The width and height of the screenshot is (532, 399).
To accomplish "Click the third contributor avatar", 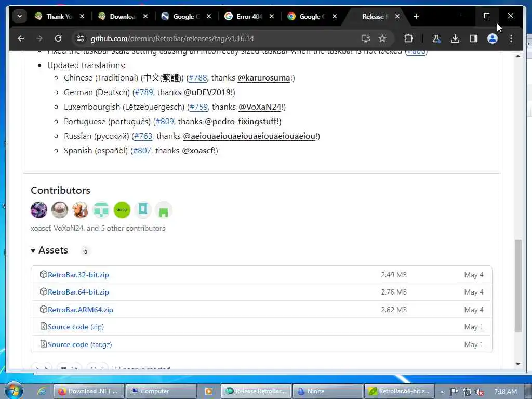I will pos(81,210).
